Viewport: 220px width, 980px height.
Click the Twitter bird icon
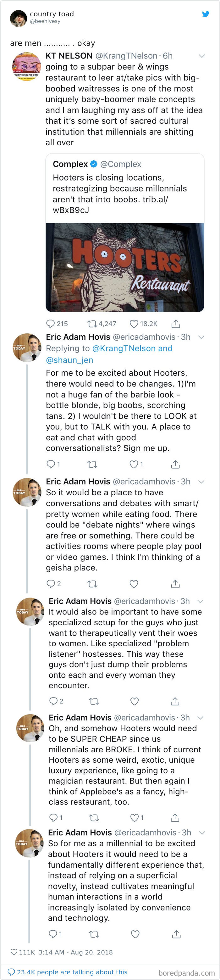coord(206,14)
